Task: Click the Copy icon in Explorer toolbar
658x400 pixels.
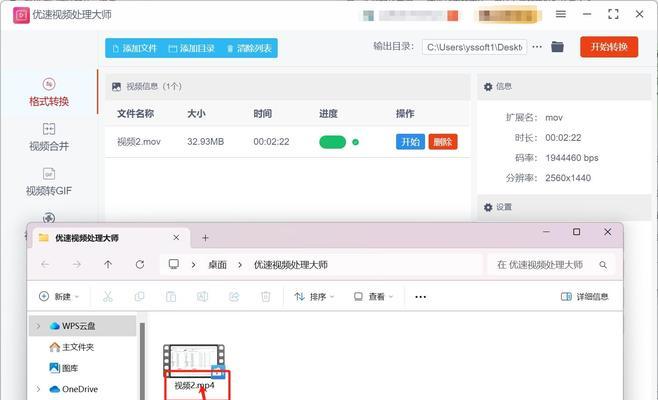Action: tap(139, 297)
